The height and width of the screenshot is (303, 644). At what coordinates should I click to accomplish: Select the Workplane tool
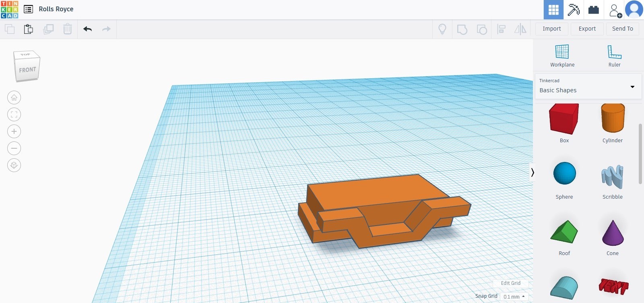click(562, 56)
